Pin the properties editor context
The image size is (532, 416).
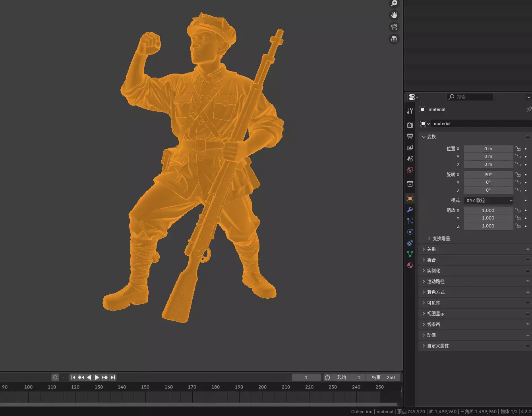[529, 109]
